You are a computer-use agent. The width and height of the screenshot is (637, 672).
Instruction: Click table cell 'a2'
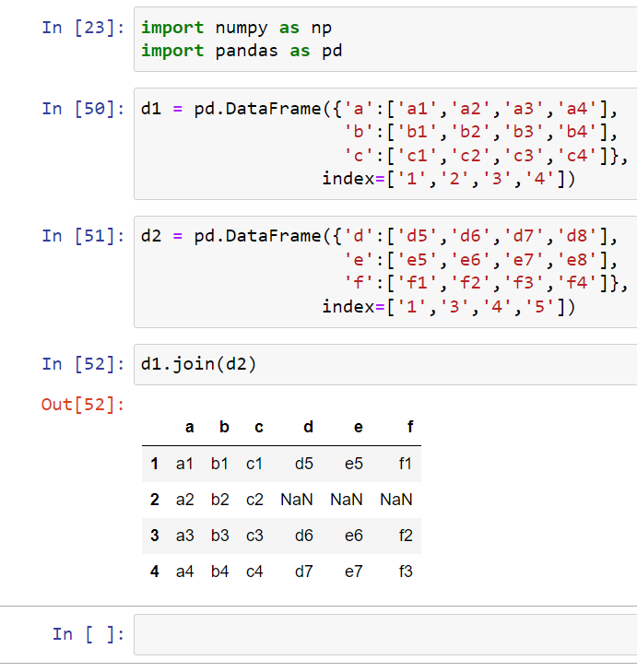coord(184,500)
